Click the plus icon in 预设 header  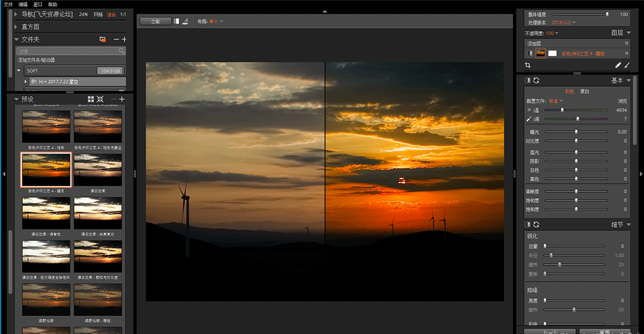click(122, 99)
